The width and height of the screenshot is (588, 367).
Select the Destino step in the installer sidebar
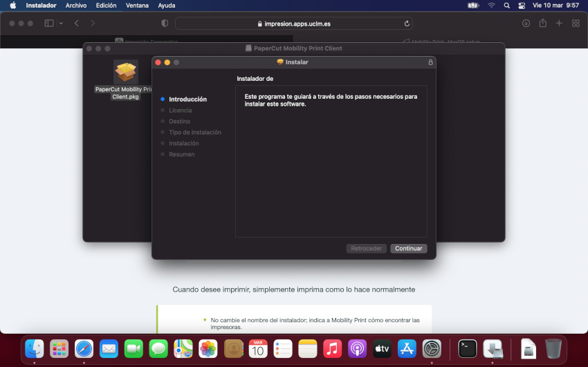(179, 122)
